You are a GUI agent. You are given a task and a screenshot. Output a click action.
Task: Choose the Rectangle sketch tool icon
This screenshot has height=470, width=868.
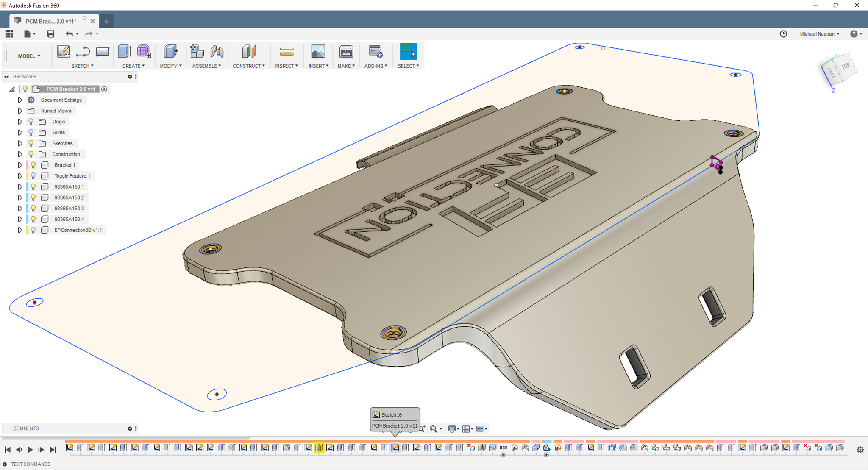click(x=103, y=52)
